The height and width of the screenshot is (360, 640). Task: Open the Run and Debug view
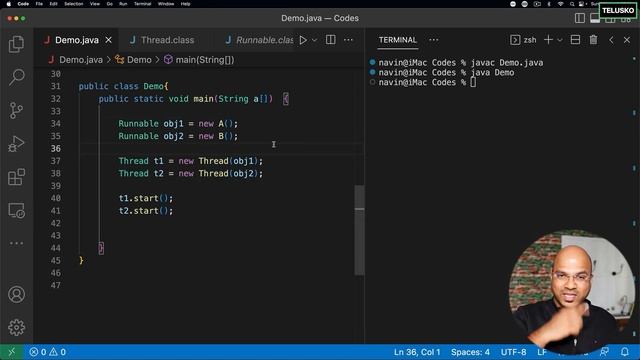tap(16, 144)
